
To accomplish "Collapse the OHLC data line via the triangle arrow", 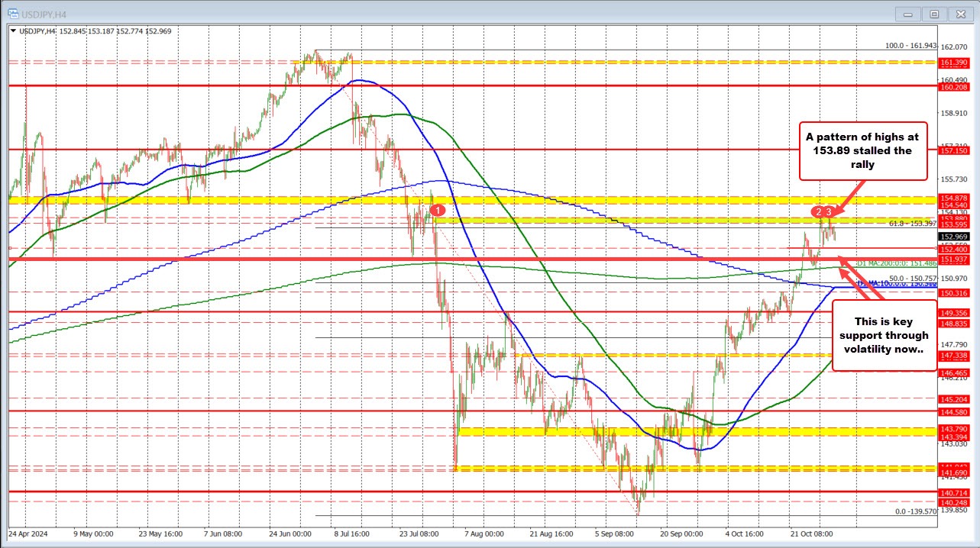I will click(x=13, y=31).
